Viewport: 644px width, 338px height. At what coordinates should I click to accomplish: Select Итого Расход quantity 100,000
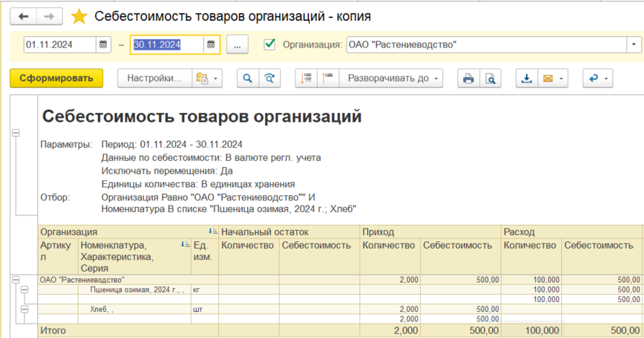531,331
